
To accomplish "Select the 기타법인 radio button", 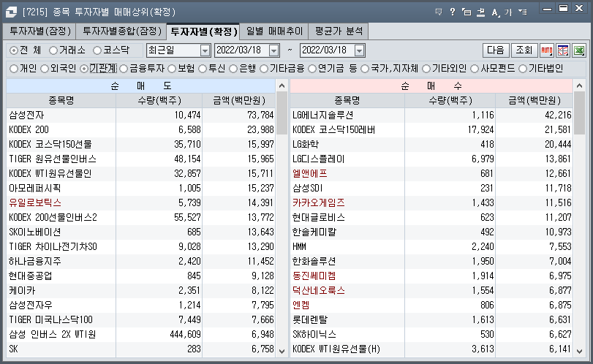I will (523, 69).
